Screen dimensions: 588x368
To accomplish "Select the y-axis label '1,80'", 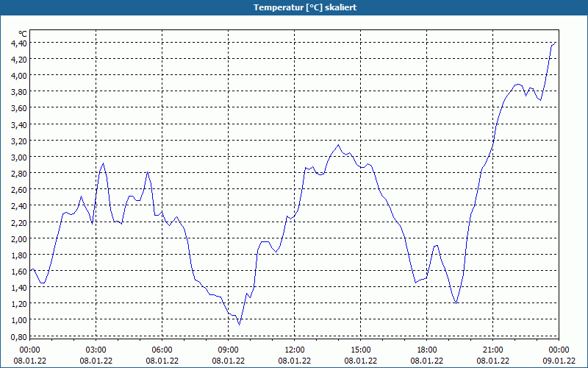I will click(19, 255).
